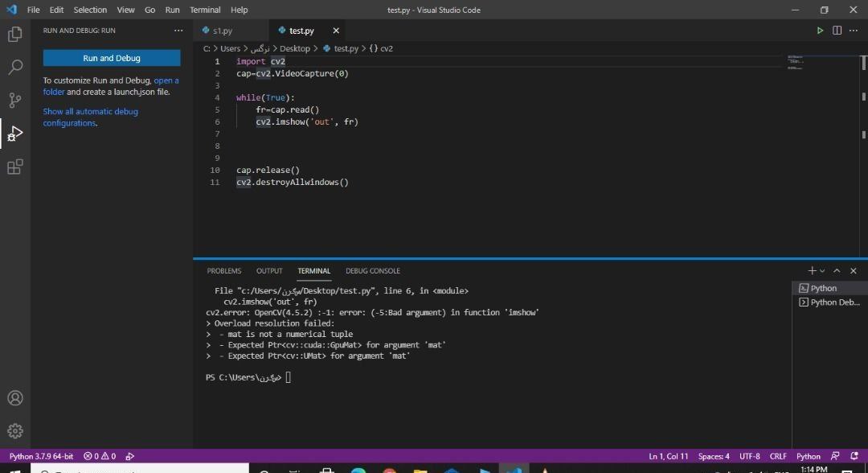Select the TERMINAL panel tab

tap(314, 271)
